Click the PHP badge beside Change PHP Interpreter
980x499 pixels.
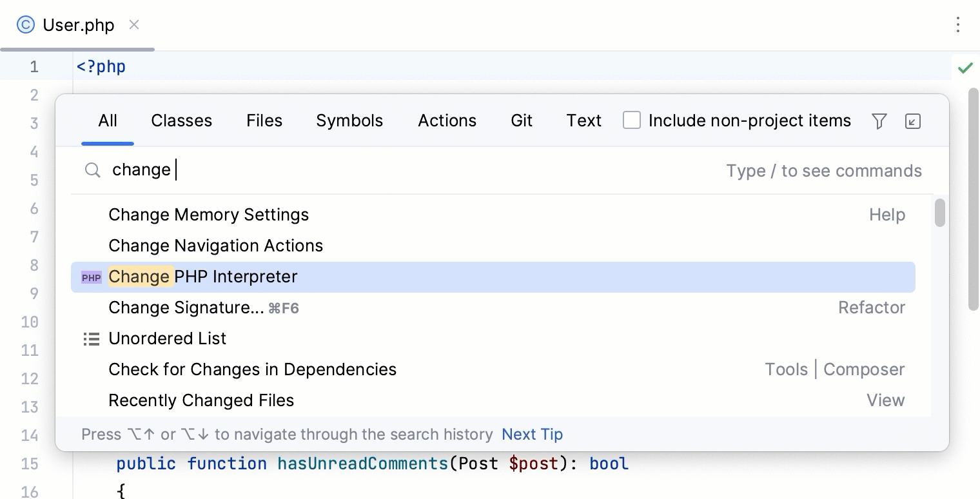pyautogui.click(x=91, y=277)
